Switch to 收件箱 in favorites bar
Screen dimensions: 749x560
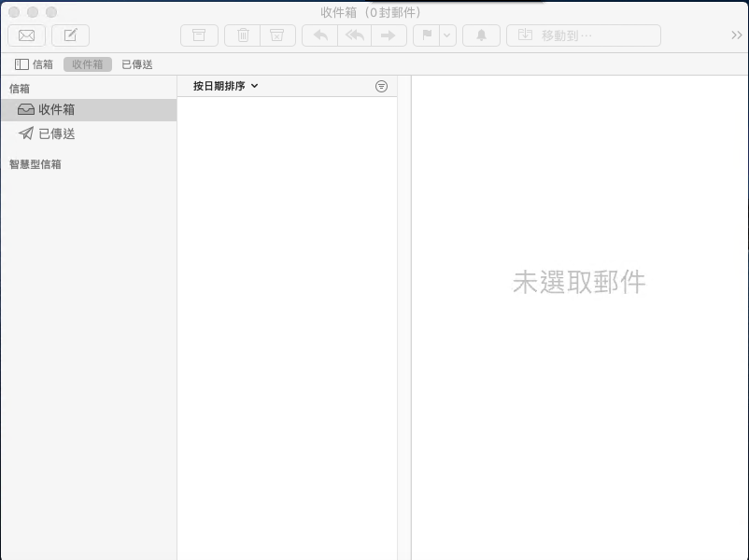point(88,64)
